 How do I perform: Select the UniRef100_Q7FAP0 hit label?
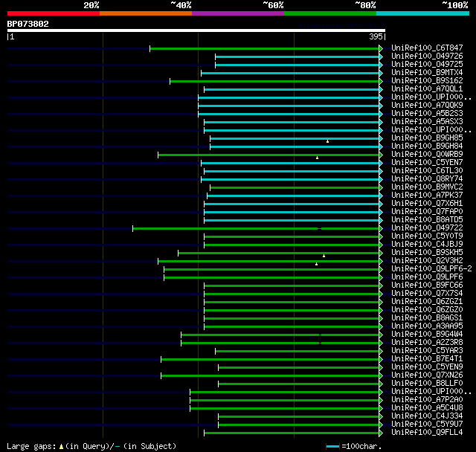tap(427, 212)
